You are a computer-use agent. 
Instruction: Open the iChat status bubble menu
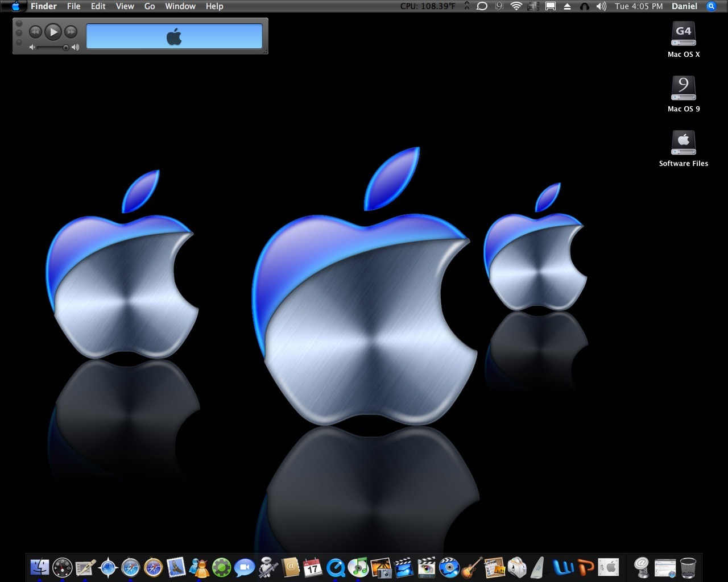click(x=482, y=6)
